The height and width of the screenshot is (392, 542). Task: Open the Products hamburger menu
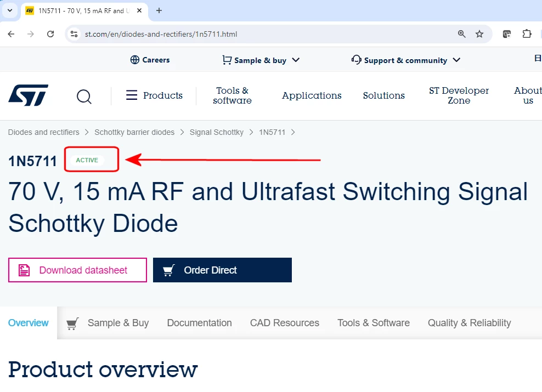pyautogui.click(x=154, y=95)
